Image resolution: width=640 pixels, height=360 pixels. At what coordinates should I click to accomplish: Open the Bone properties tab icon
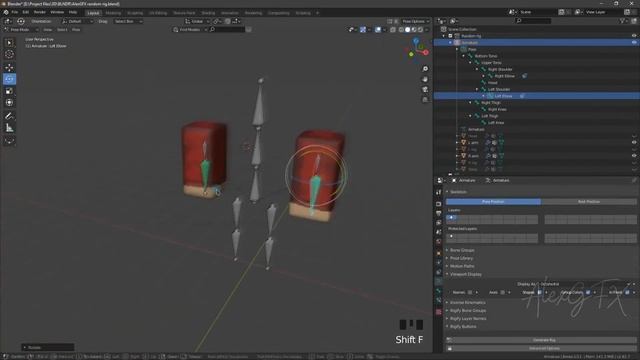(439, 291)
